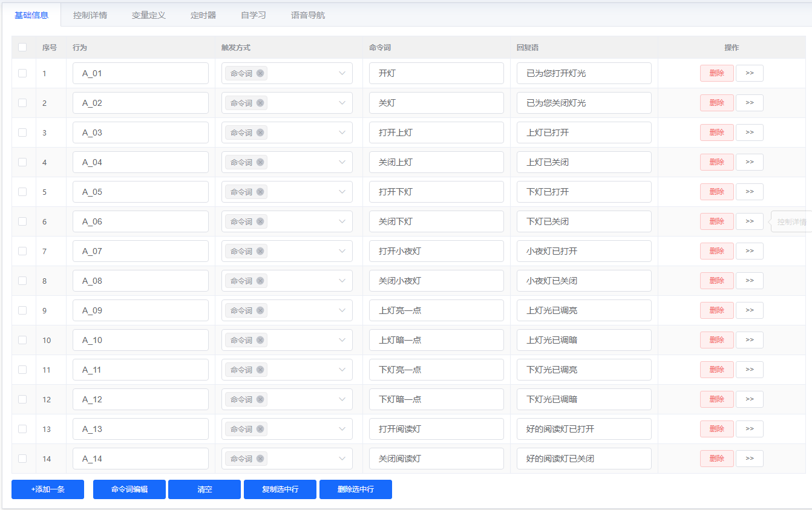Click the 命令词 field containing 打开小夜灯
The height and width of the screenshot is (510, 812).
(x=436, y=251)
